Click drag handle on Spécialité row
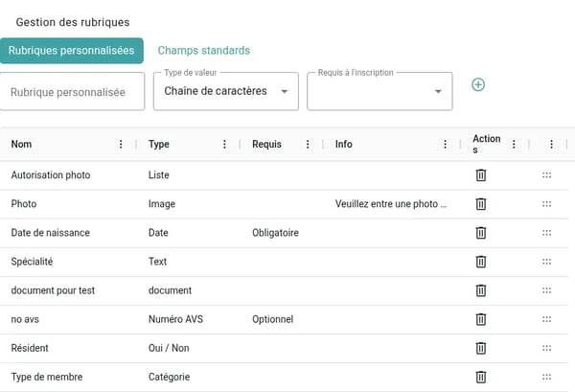Screen dimensions: 575x392 click(546, 262)
